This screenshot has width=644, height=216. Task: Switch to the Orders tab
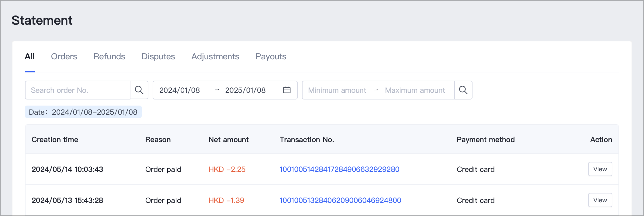tap(64, 57)
